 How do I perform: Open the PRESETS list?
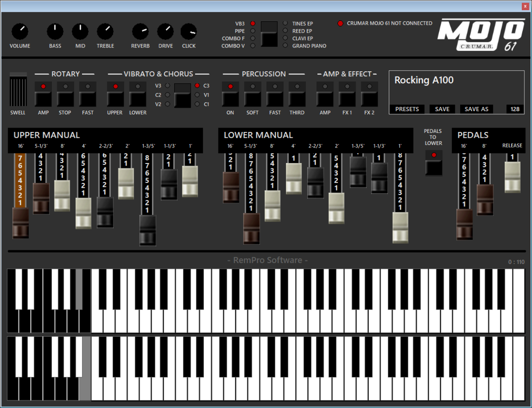[407, 109]
